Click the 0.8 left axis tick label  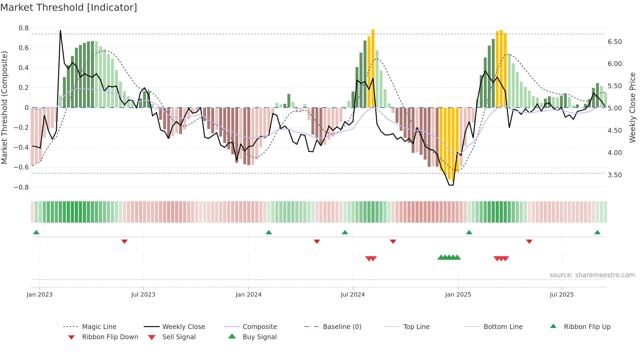pyautogui.click(x=24, y=28)
